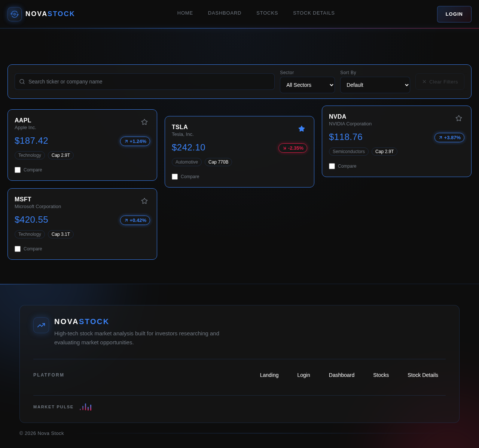
Task: Follow the Landing link in the footer
Action: tap(269, 375)
